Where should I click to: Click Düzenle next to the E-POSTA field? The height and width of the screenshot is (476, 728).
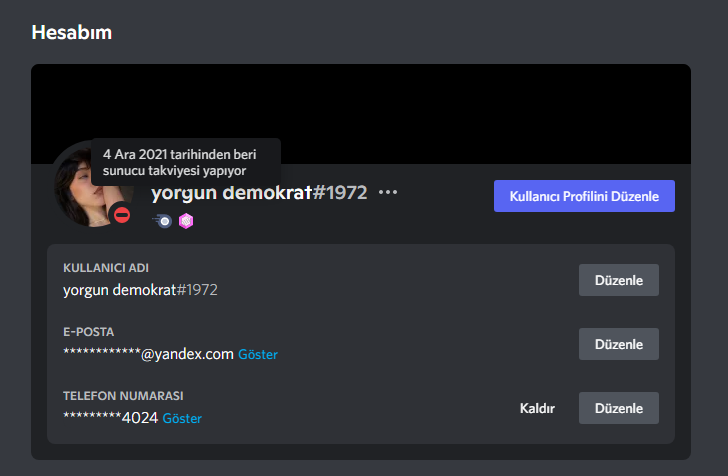click(x=618, y=344)
